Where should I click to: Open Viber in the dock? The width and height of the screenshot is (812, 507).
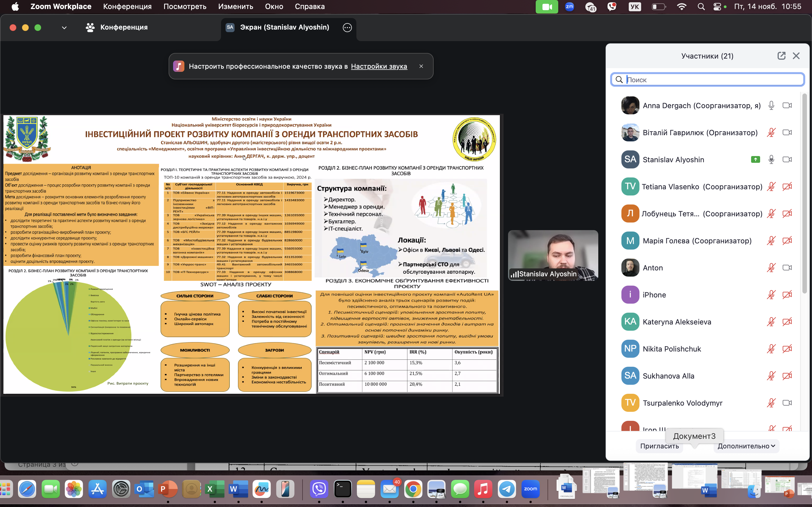[x=319, y=489]
